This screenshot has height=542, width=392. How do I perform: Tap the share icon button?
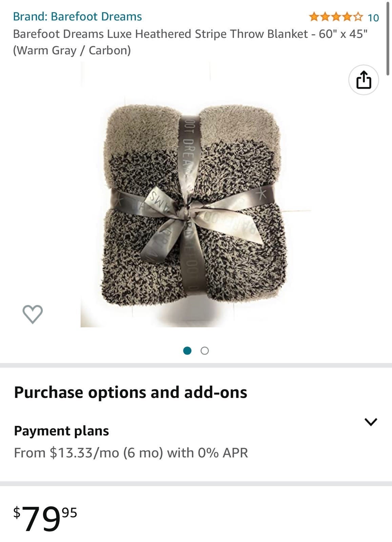[364, 80]
